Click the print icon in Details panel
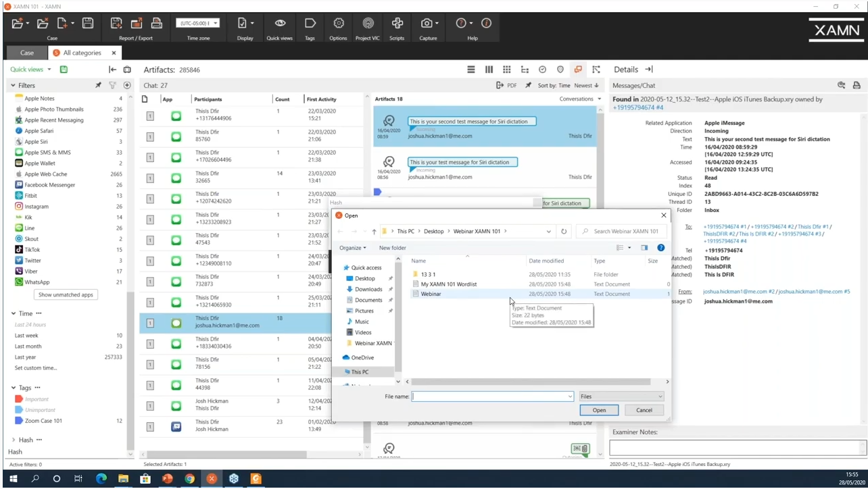The width and height of the screenshot is (868, 489). tap(857, 86)
